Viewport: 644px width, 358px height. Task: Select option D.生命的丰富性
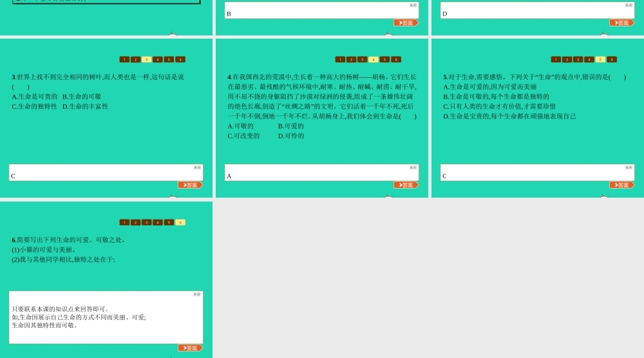point(85,106)
